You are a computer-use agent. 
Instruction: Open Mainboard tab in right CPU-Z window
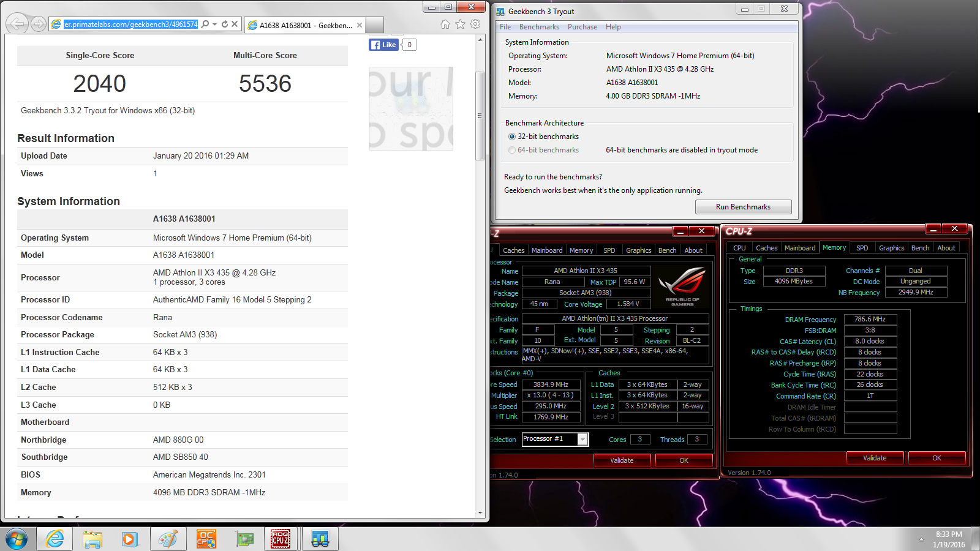click(x=800, y=248)
